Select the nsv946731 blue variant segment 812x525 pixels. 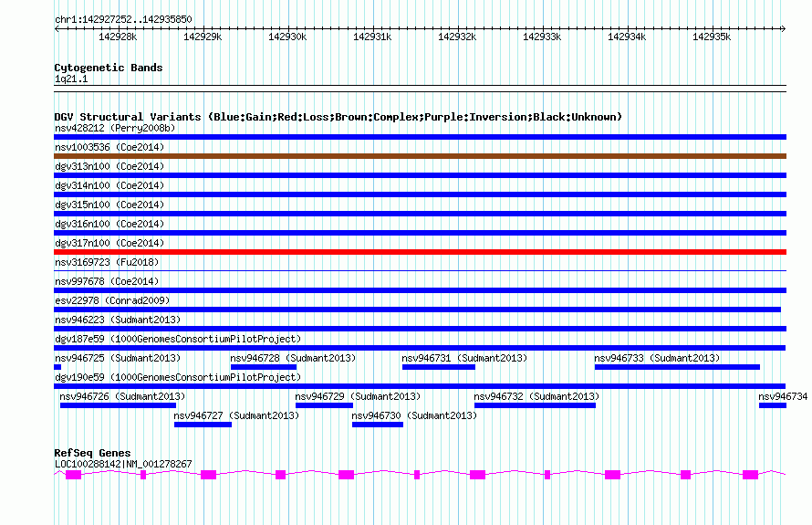click(439, 367)
